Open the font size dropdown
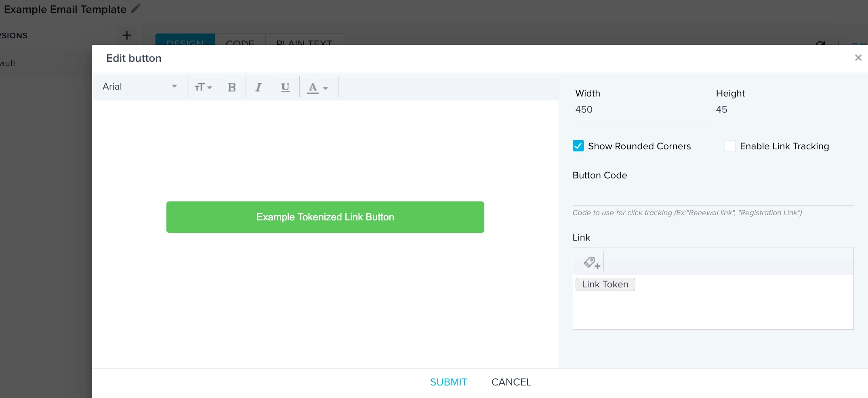 point(203,87)
